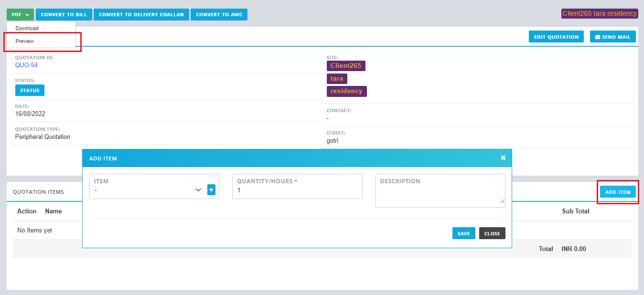The image size is (644, 295).
Task: Click into the Description text area
Action: click(440, 190)
